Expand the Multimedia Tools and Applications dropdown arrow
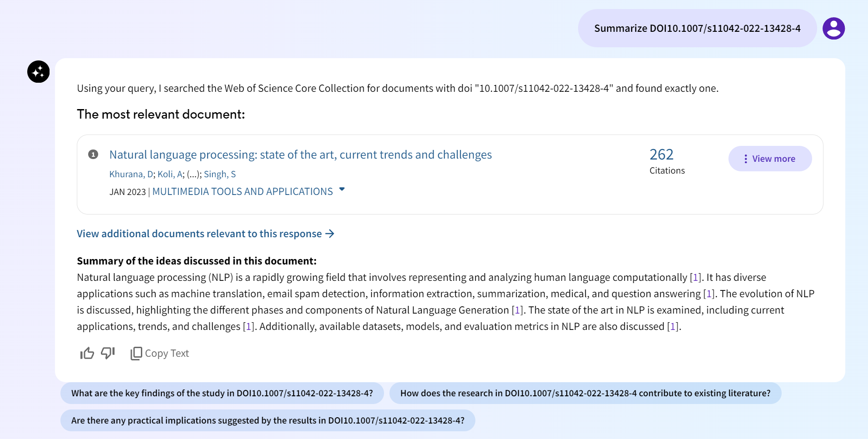This screenshot has width=868, height=439. pos(342,189)
